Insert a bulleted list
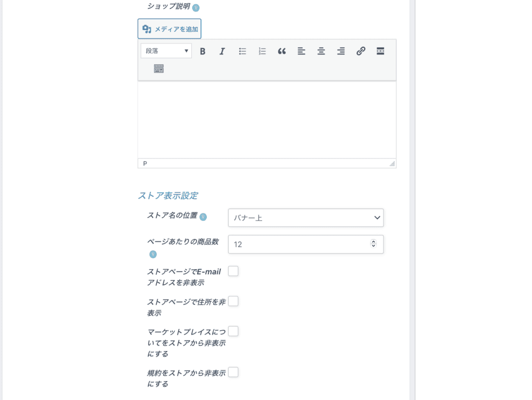 click(242, 51)
